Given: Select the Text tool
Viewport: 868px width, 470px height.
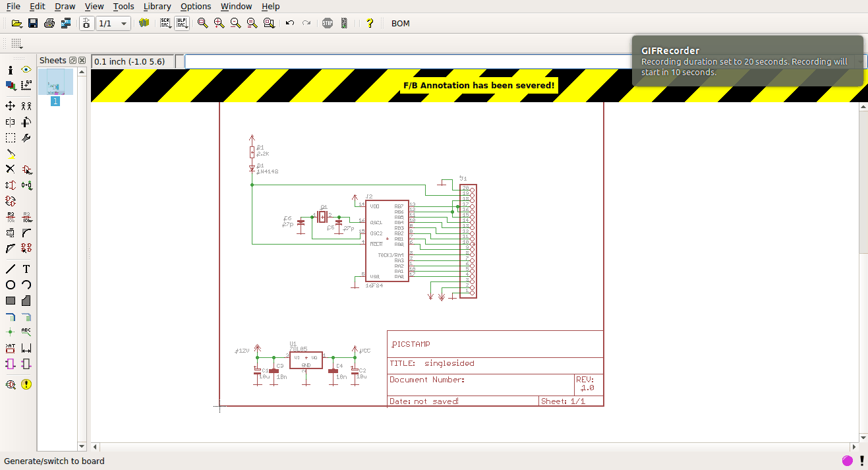Looking at the screenshot, I should pos(26,269).
